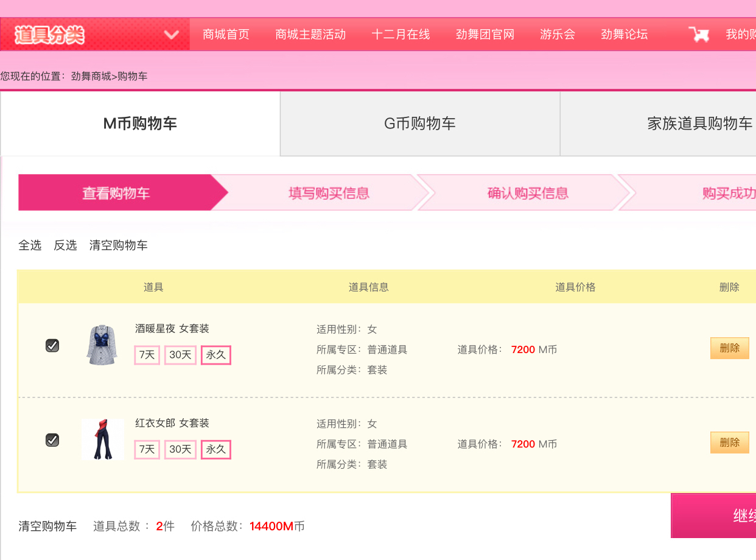
Task: Select 永久 duration for 红衣女郎 女套装
Action: click(x=216, y=449)
